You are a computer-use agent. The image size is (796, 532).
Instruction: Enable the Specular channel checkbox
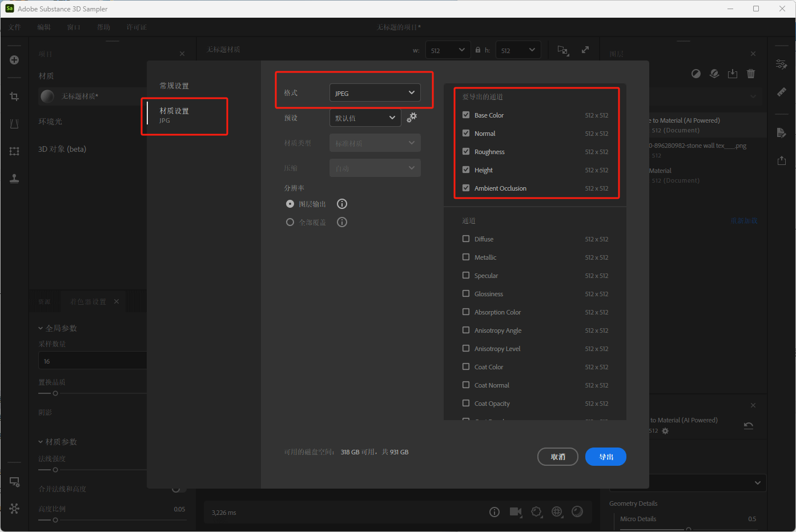[466, 275]
